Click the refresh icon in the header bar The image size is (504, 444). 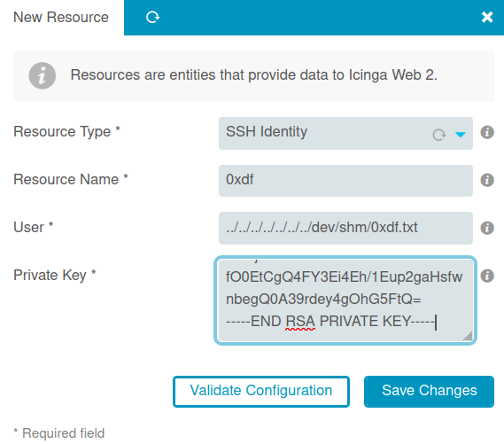(152, 17)
